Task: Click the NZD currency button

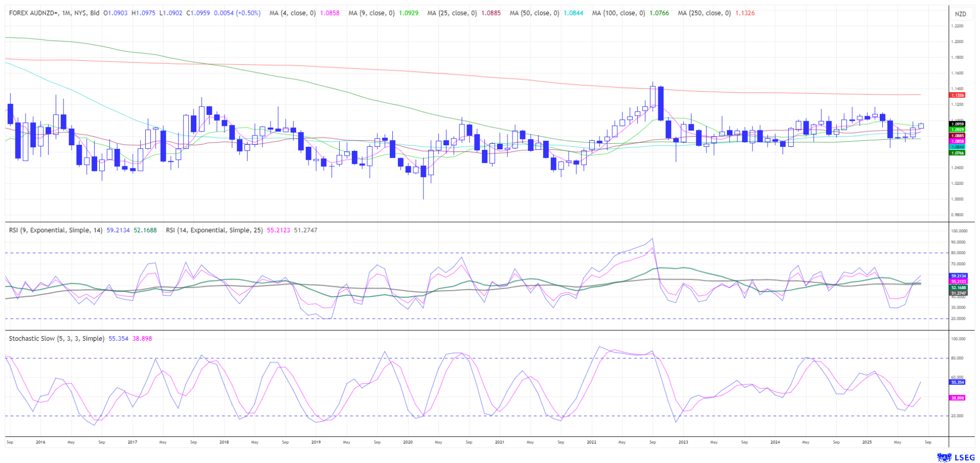Action: click(x=960, y=14)
